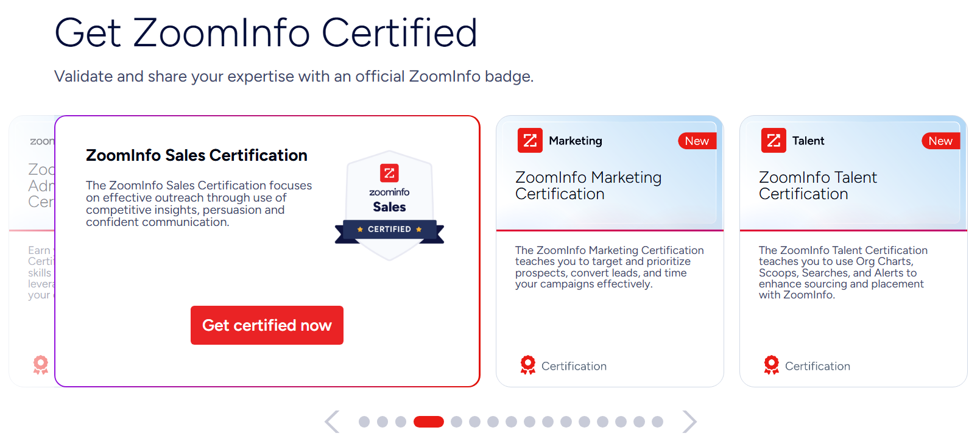Image resolution: width=980 pixels, height=444 pixels.
Task: Click the 'Validate and share your expertise' subtitle
Action: tap(294, 76)
